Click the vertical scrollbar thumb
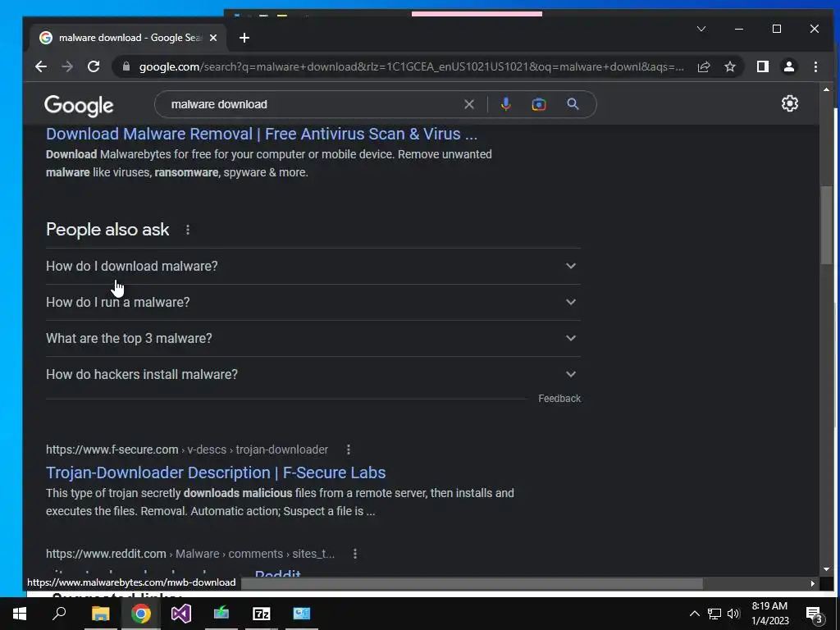Viewport: 840px width, 630px height. [826, 225]
